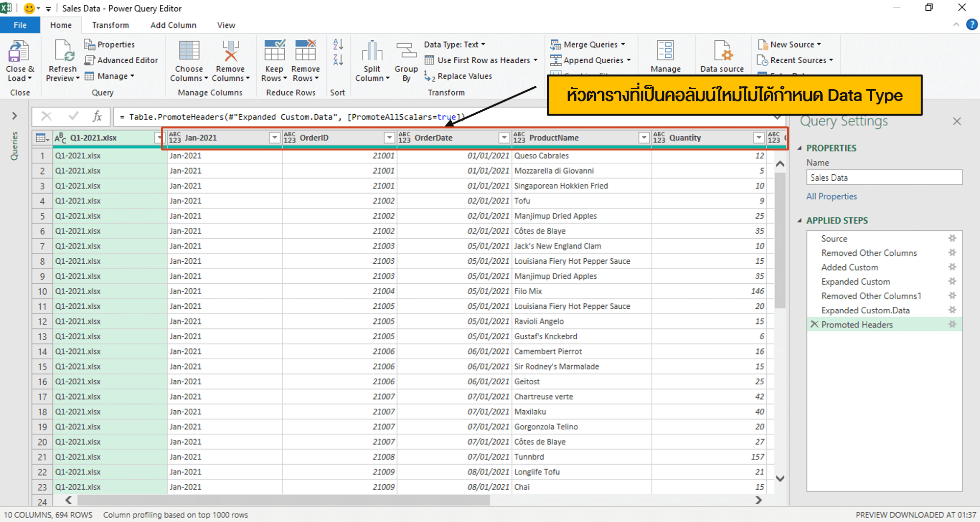Screen dimensions: 980x522
Task: Open the Recent Sources dropdown
Action: [794, 60]
